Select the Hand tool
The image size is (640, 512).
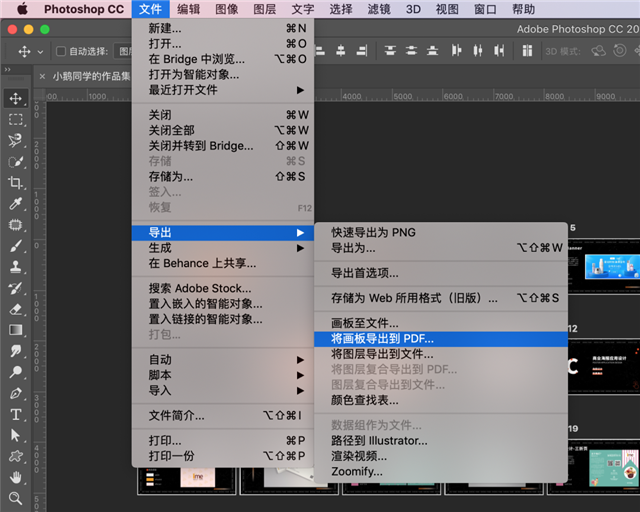[16, 477]
